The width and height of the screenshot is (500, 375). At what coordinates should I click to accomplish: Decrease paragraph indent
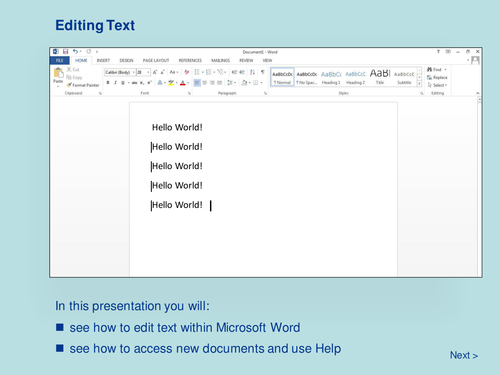coord(234,72)
